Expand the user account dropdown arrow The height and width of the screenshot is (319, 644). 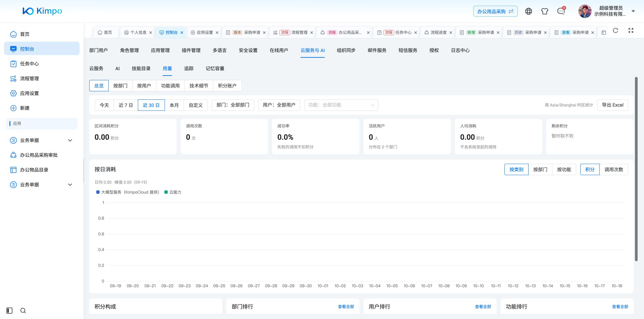coord(633,11)
